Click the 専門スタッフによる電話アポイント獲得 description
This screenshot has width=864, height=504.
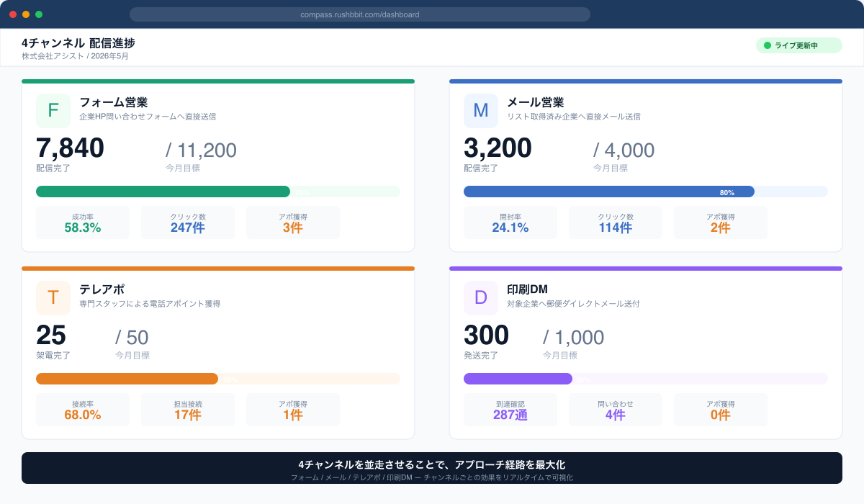150,303
